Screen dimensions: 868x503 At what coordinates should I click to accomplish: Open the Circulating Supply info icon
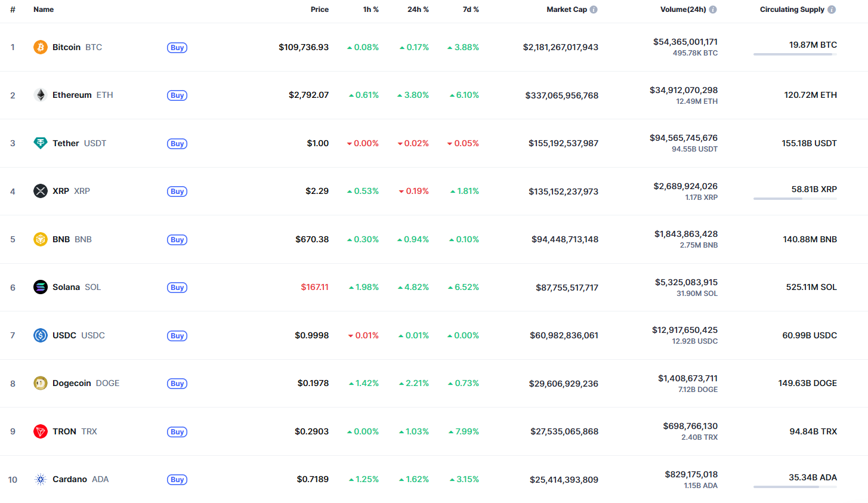coord(832,10)
